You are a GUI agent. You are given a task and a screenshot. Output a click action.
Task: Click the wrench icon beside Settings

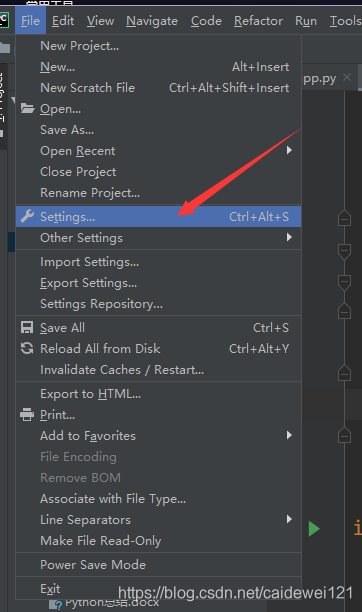(x=27, y=216)
